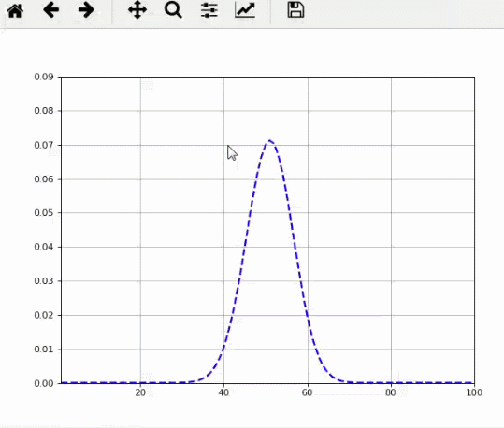The image size is (504, 428).
Task: Open Edit axis and curve parameters
Action: 245,10
